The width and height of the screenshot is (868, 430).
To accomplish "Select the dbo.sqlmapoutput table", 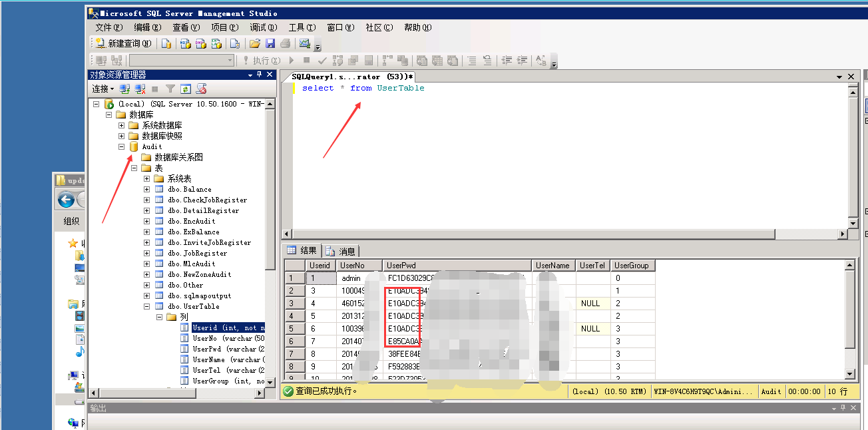I will point(199,296).
